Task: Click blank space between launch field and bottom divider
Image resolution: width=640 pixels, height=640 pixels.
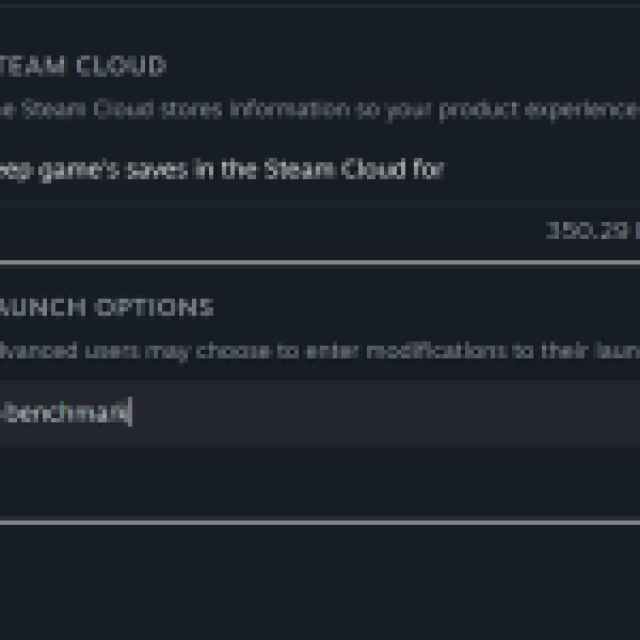Action: point(320,480)
